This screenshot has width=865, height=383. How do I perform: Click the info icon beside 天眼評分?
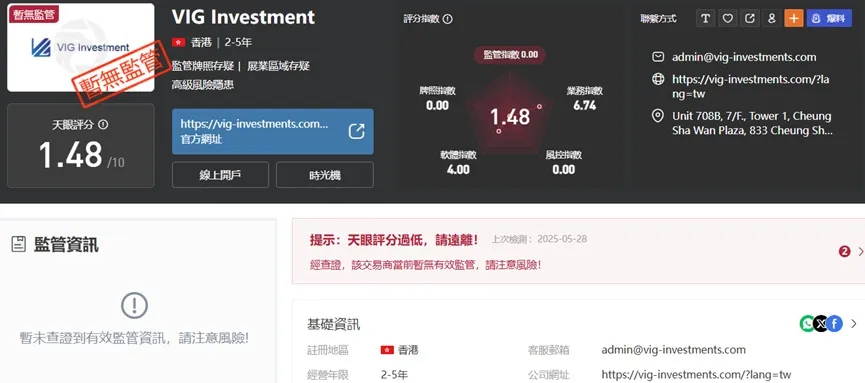(x=103, y=125)
